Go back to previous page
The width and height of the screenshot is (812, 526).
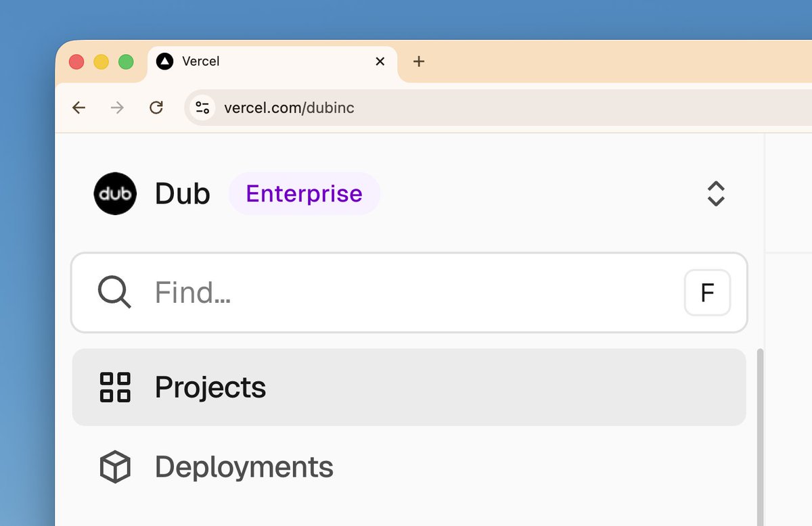(79, 107)
